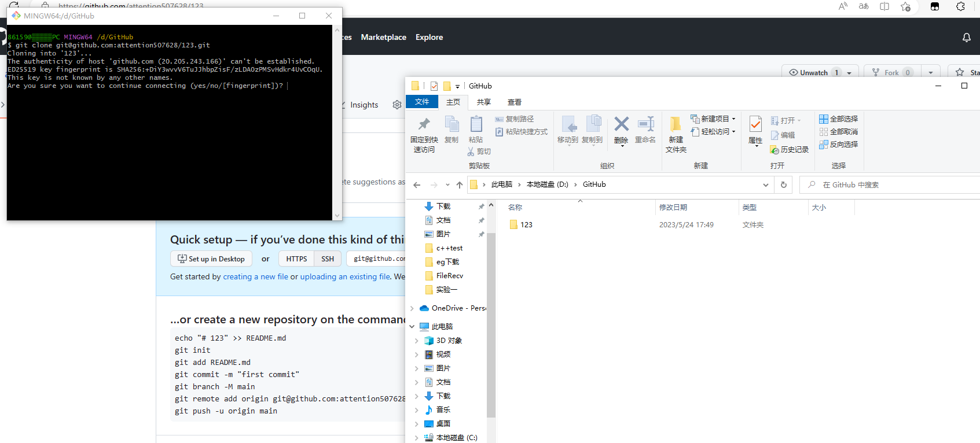Open repository settings gear icon on GitHub page

tap(397, 105)
